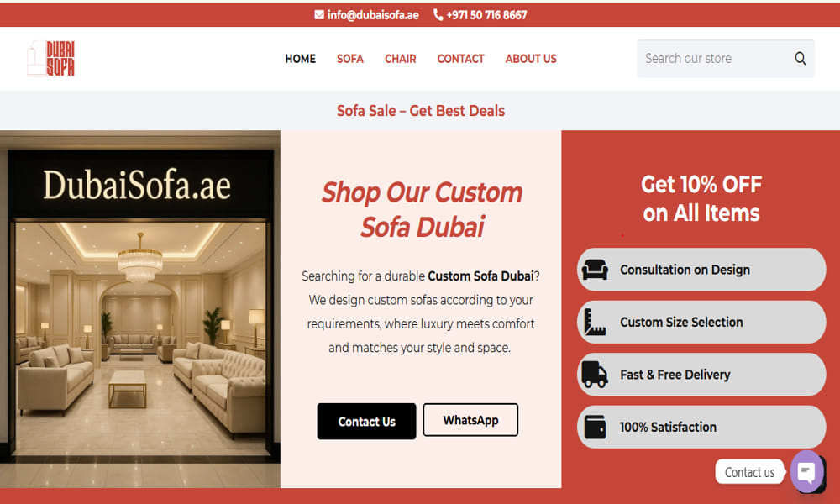
Task: Go to the CHAIR page
Action: [x=400, y=59]
